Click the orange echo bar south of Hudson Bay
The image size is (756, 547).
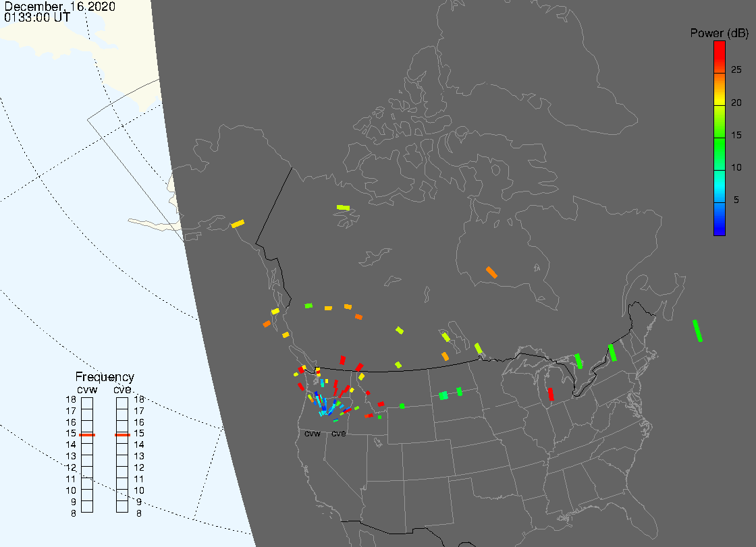click(x=491, y=272)
